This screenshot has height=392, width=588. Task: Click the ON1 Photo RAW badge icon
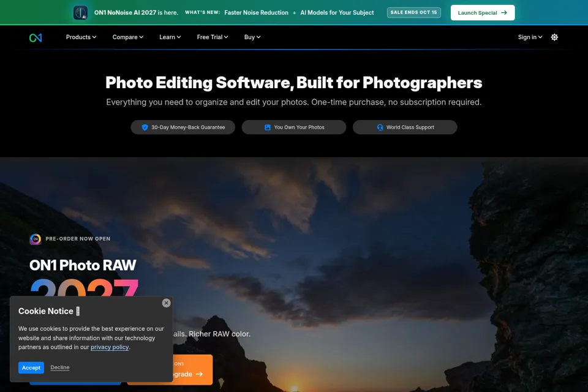tap(36, 239)
